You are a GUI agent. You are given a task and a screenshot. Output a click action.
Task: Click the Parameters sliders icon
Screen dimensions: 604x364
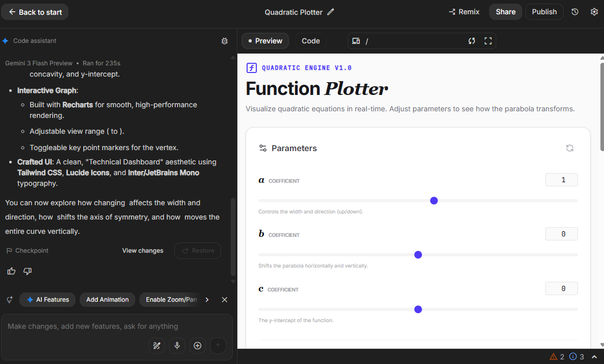point(263,148)
